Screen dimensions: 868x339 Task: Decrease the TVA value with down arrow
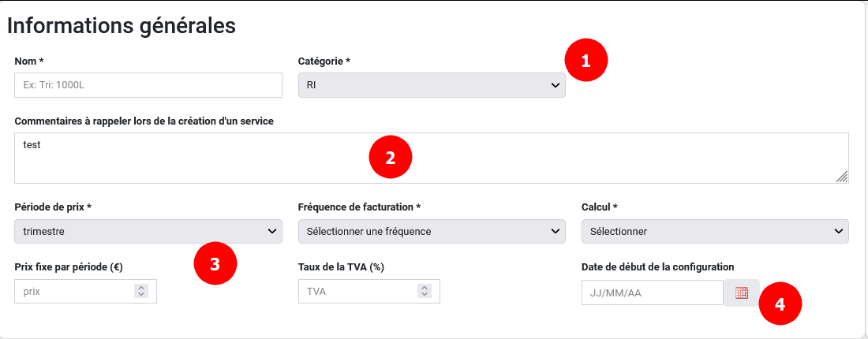[425, 296]
